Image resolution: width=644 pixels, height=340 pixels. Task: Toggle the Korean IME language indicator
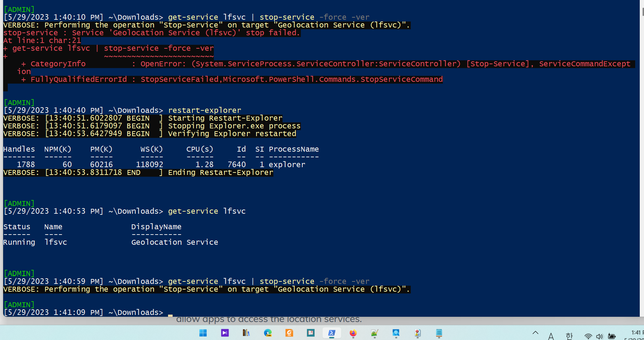tap(569, 336)
